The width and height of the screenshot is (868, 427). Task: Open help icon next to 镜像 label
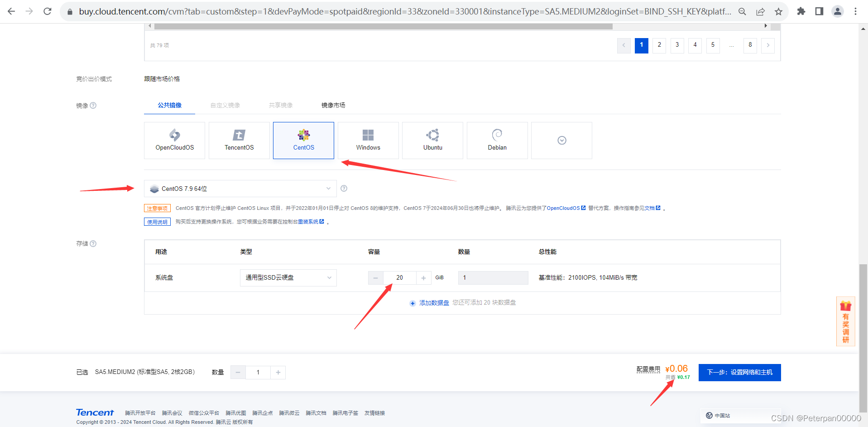point(93,105)
